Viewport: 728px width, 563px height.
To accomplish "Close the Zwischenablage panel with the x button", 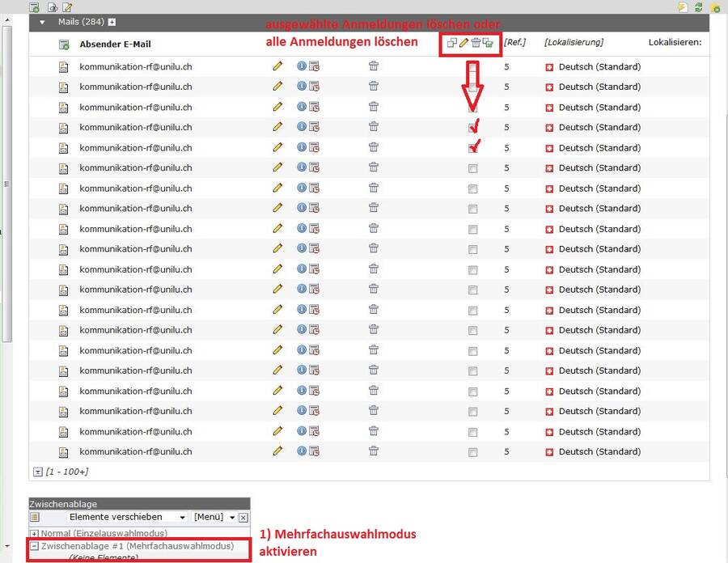I will coord(243,518).
